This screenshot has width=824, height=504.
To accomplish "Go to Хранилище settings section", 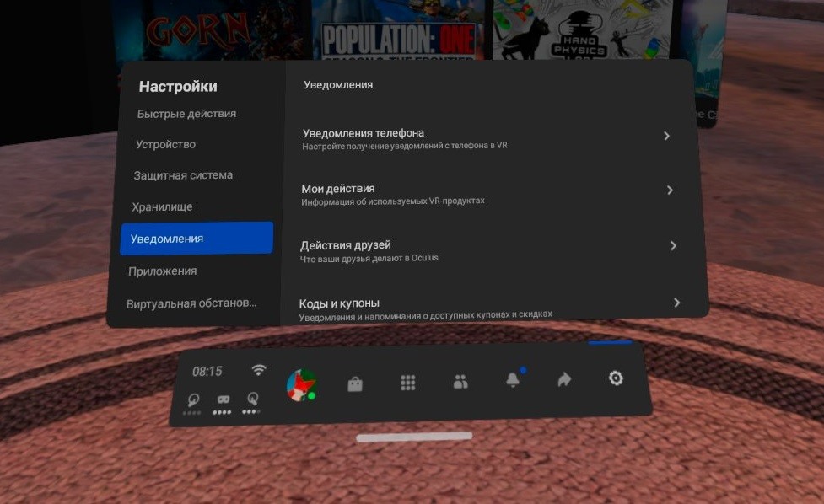I will (x=162, y=206).
